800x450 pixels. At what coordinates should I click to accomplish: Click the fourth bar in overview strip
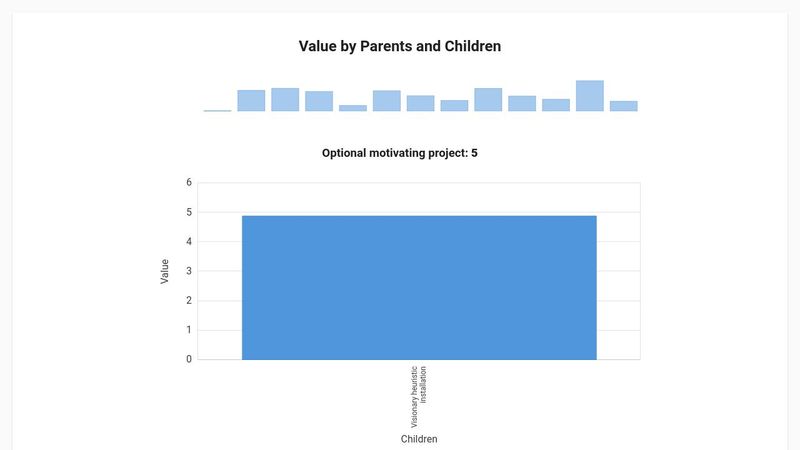pos(319,101)
